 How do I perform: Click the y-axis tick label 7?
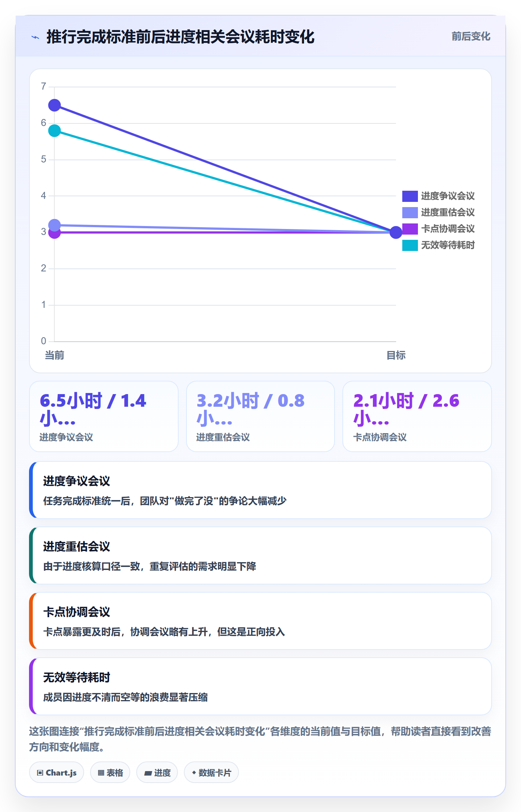pos(44,86)
